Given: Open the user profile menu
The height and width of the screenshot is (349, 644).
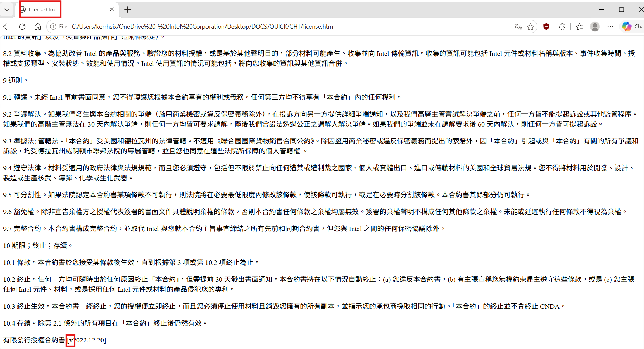Looking at the screenshot, I should pyautogui.click(x=595, y=27).
